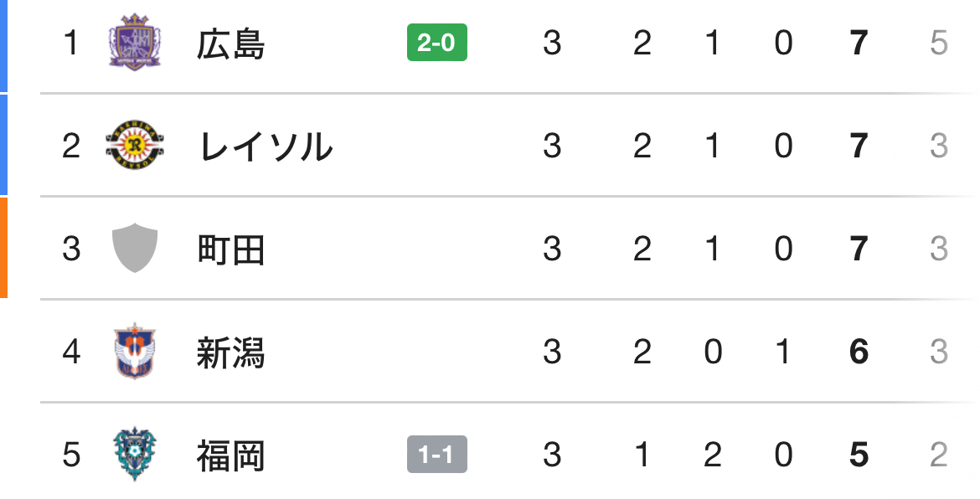Viewport: 980px width, 499px height.
Task: Click the blue qualification bar beside rank 2
Action: tap(3, 145)
